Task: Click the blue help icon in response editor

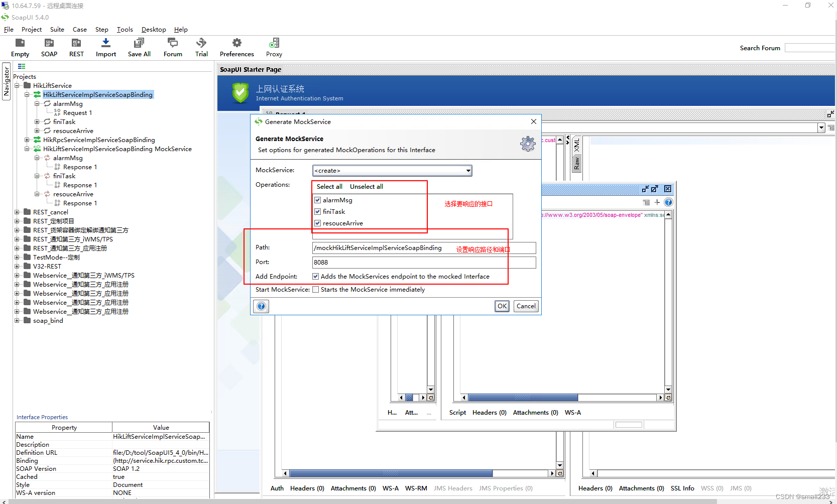Action: coord(668,202)
